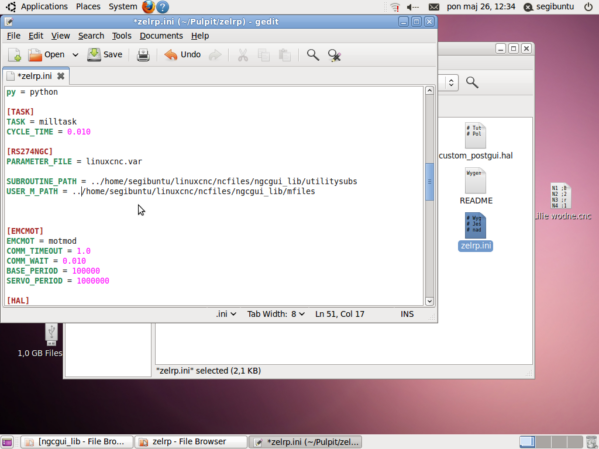Click the Save icon in gedit toolbar
This screenshot has height=449, width=599.
point(105,55)
